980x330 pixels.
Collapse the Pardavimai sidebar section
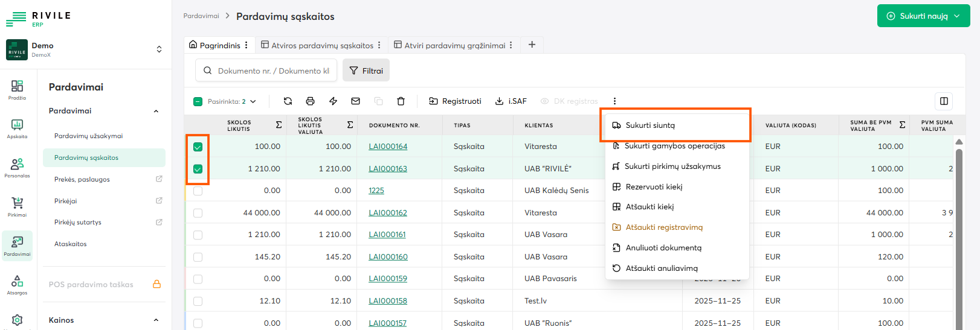click(156, 111)
